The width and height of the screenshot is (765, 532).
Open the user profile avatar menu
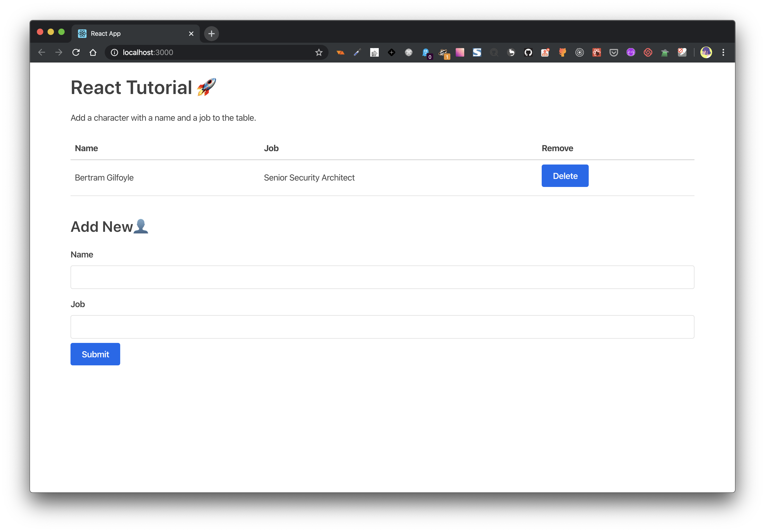click(706, 52)
